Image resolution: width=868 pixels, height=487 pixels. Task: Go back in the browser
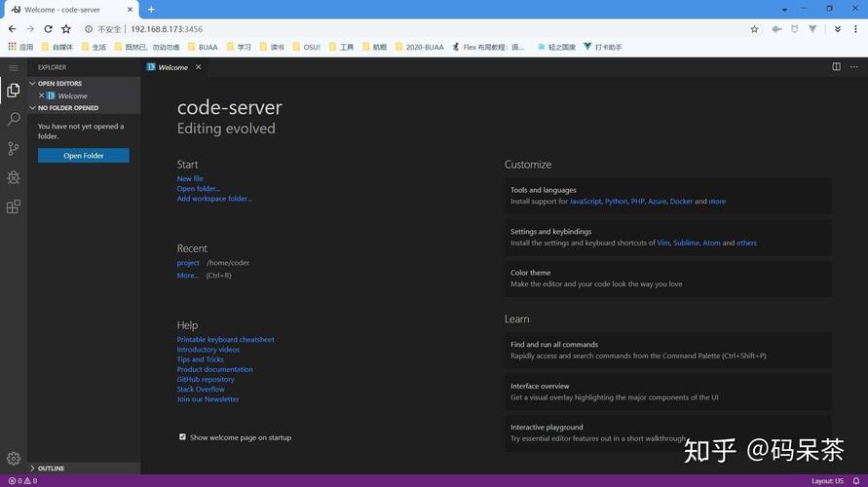(x=13, y=29)
